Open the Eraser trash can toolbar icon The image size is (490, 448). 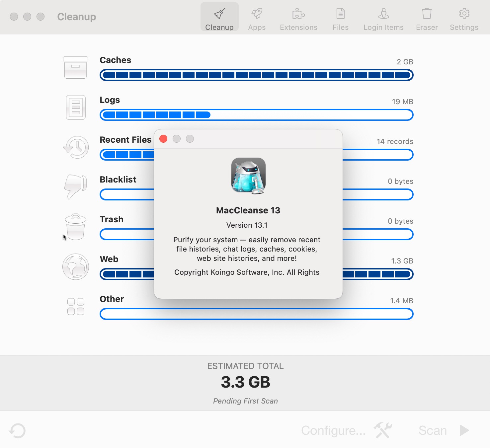point(427,14)
